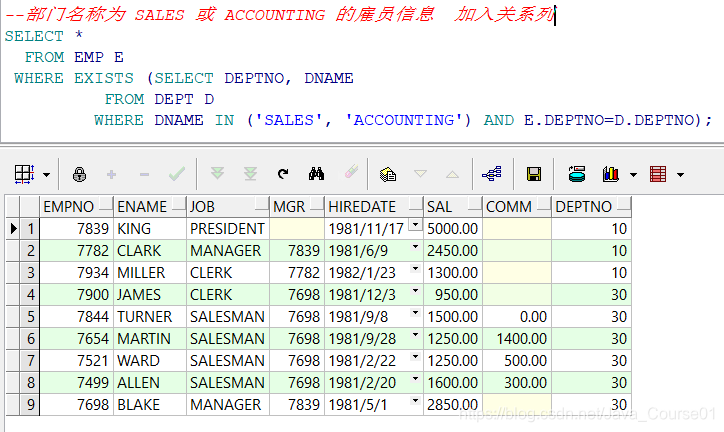Click the linked query tree icon
The image size is (724, 432).
(492, 174)
